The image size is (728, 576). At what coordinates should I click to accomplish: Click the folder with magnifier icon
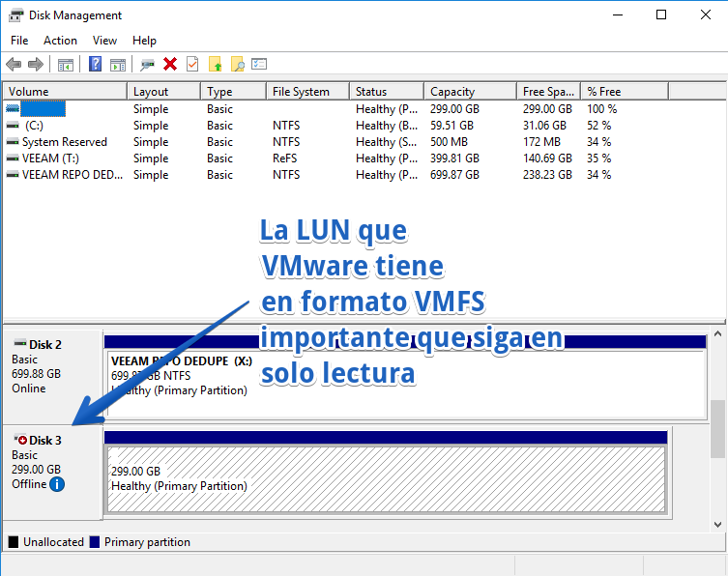237,64
